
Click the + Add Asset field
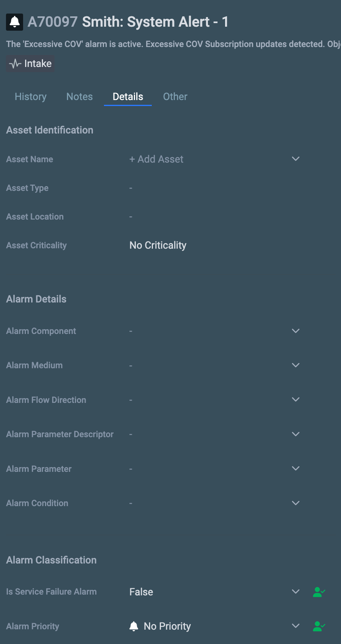(157, 159)
